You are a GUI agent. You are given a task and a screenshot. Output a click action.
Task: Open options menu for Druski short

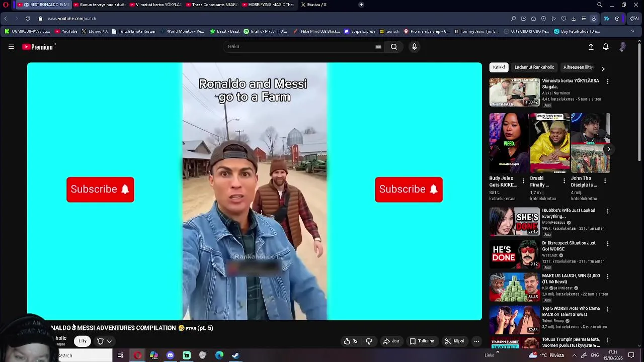click(564, 181)
